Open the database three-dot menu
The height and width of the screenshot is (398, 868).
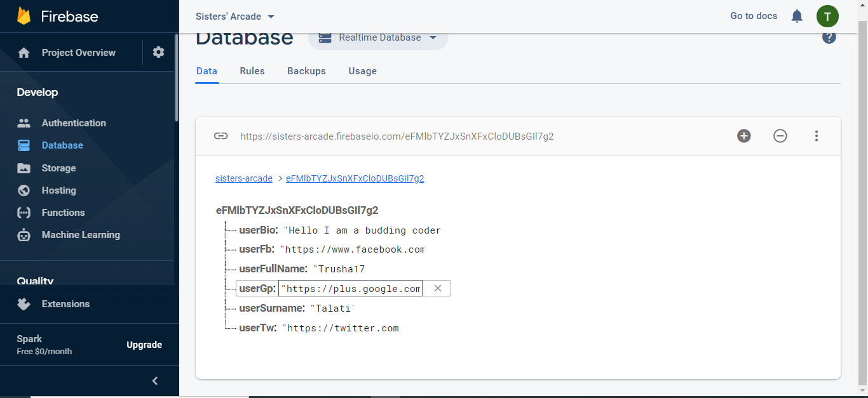[x=817, y=136]
